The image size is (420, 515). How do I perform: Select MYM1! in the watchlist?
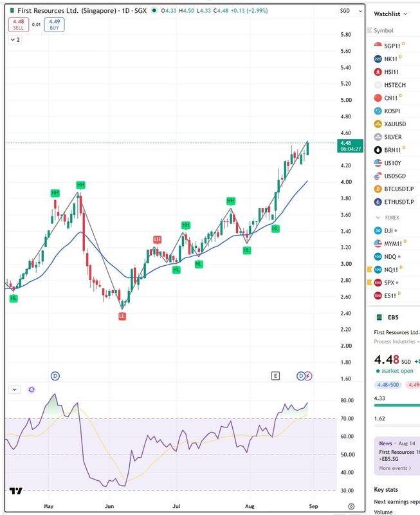click(394, 244)
